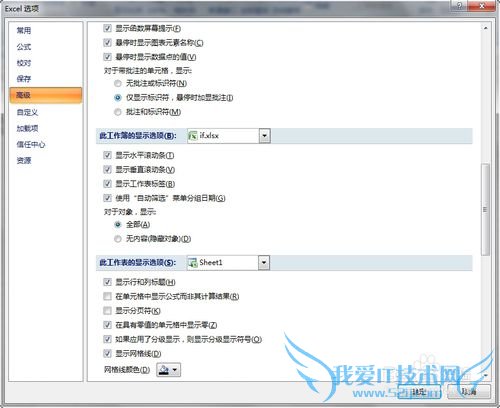500x408 pixels.
Task: Select the highlighted 高级 category
Action: click(46, 95)
